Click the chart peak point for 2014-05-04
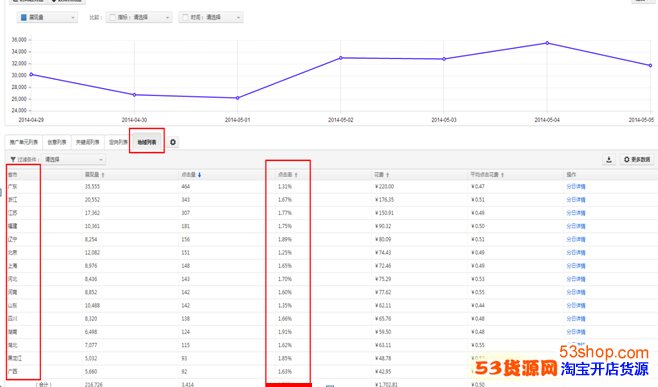 pyautogui.click(x=547, y=43)
